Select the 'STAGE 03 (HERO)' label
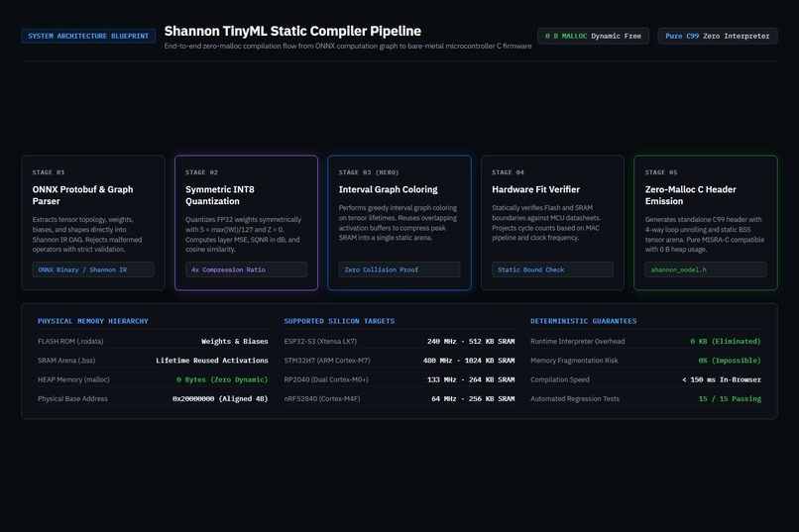This screenshot has width=799, height=532. pos(369,172)
